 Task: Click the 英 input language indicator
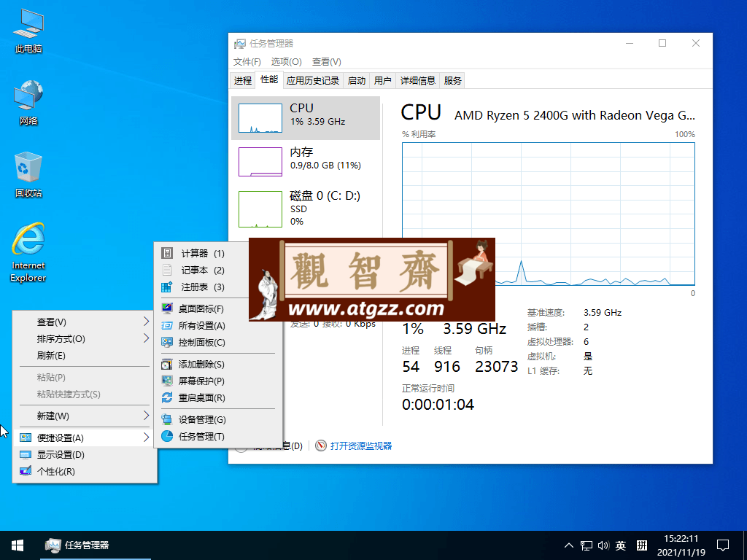[620, 545]
